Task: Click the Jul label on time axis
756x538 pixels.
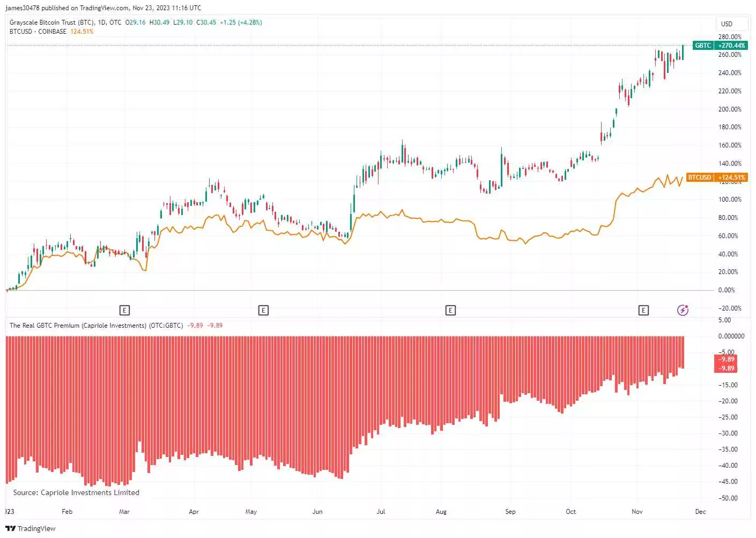Action: [x=381, y=512]
